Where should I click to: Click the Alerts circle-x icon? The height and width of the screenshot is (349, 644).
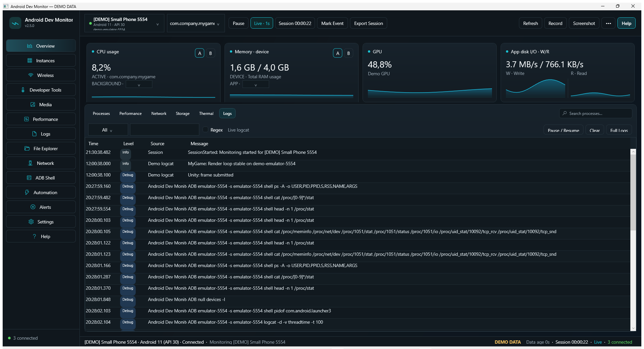point(33,207)
